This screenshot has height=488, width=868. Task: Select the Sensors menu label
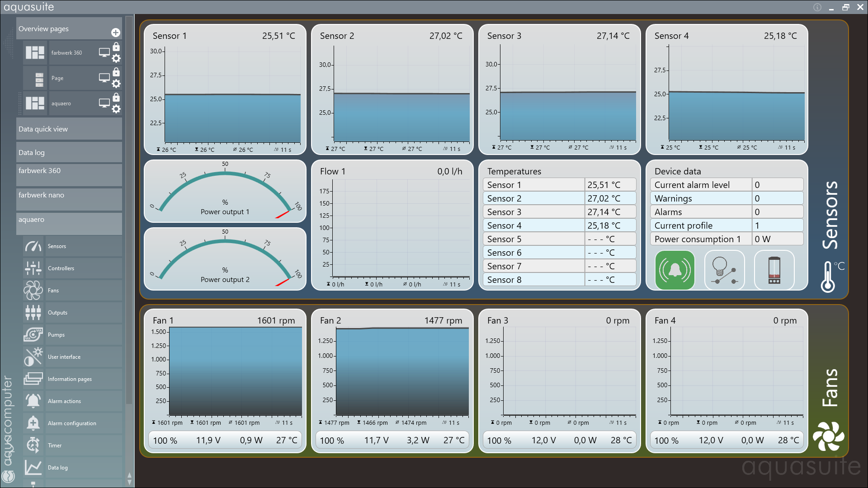point(57,246)
